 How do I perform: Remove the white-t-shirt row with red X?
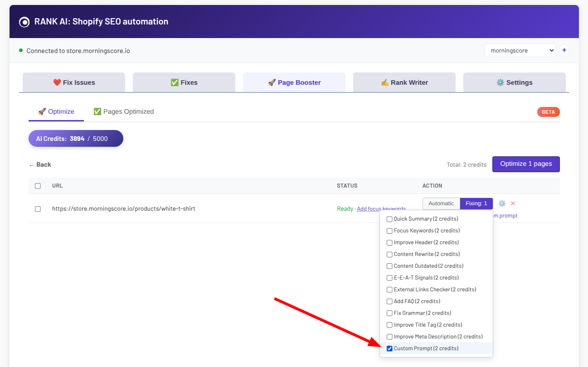513,203
